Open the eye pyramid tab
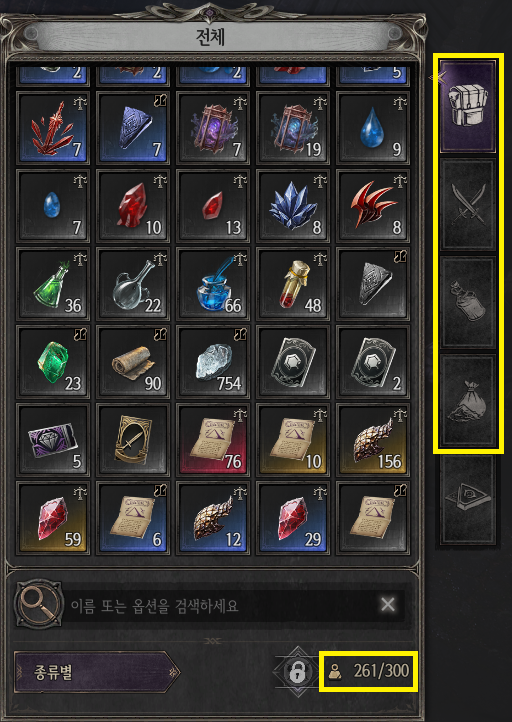 pos(467,499)
